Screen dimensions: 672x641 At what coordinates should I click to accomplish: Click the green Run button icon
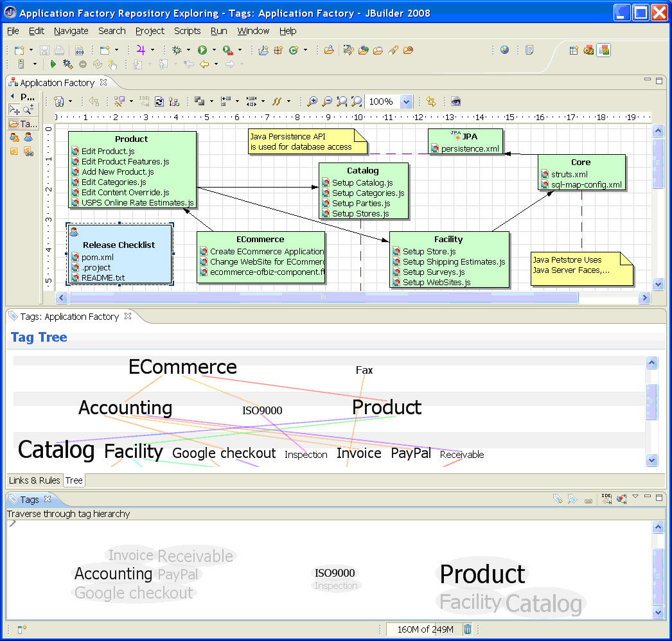click(x=202, y=50)
